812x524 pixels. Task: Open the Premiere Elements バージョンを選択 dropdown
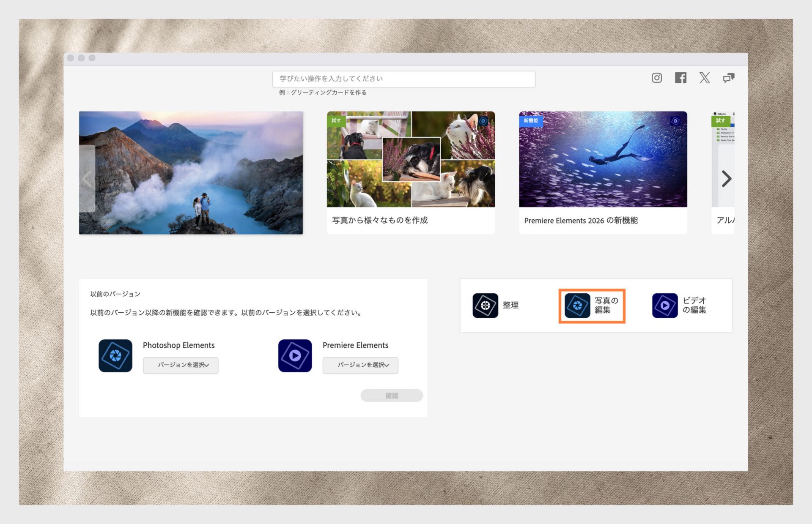point(360,366)
